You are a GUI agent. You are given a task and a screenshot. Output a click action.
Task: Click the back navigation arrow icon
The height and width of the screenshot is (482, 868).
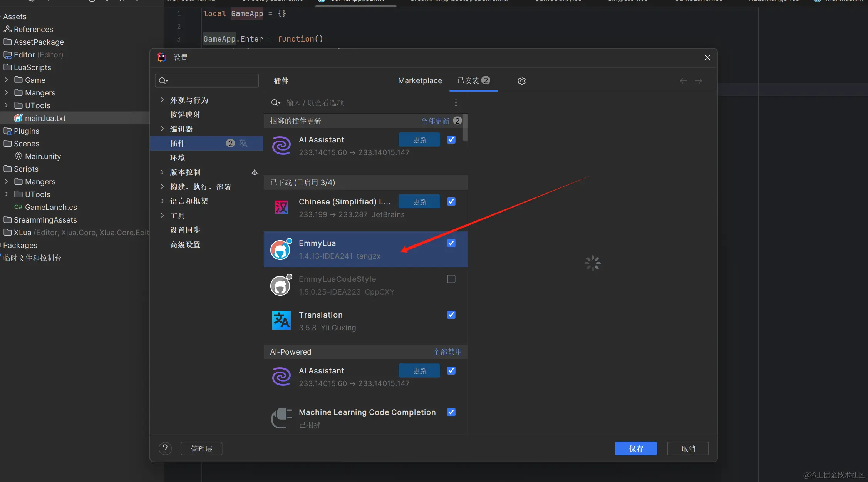pos(683,81)
